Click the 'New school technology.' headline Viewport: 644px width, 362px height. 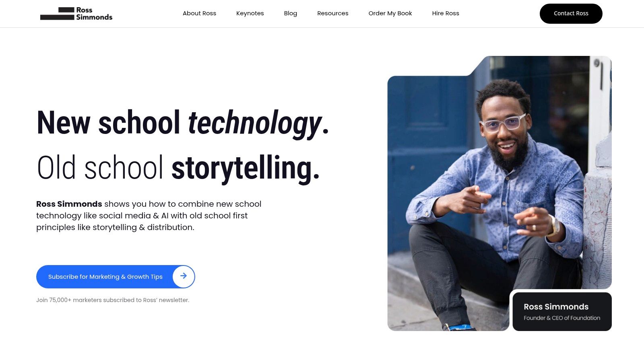point(183,123)
